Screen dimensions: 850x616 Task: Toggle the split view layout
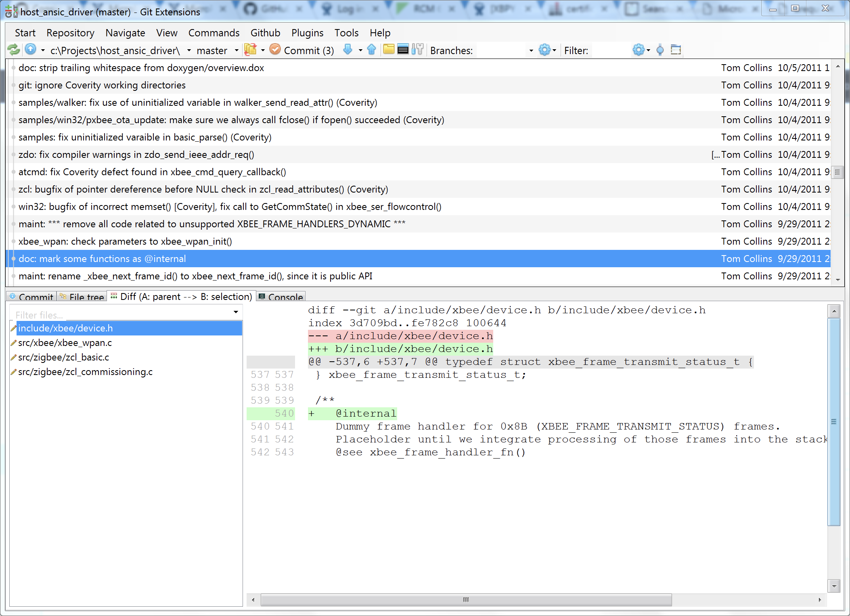pyautogui.click(x=676, y=50)
